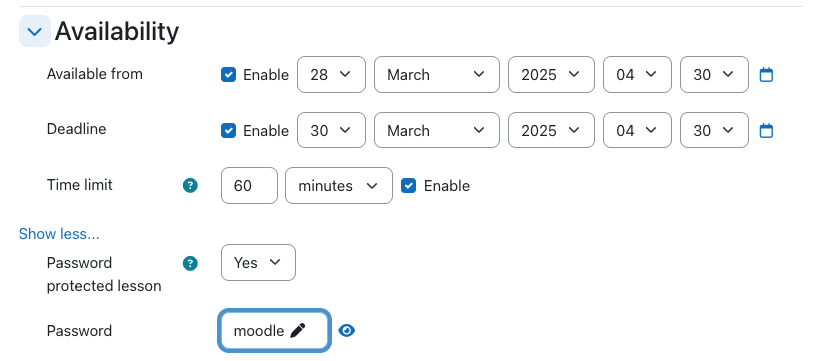Open the Available from minute dropdown showing 30
The height and width of the screenshot is (361, 813).
[x=714, y=75]
